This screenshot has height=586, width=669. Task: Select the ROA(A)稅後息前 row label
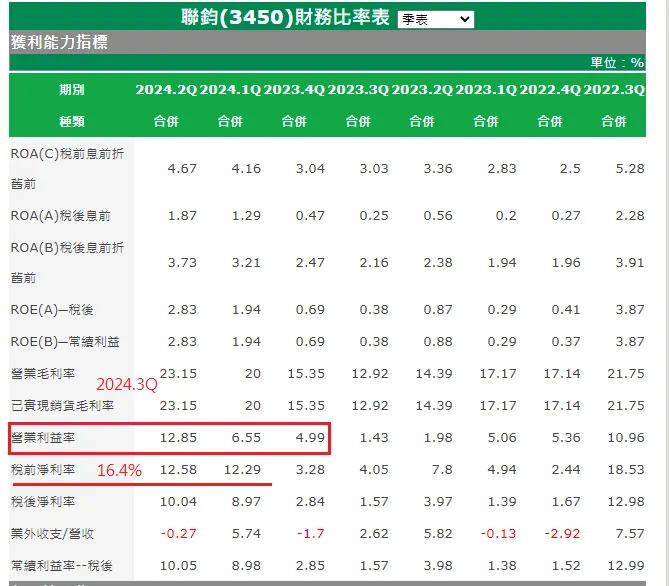point(61,216)
